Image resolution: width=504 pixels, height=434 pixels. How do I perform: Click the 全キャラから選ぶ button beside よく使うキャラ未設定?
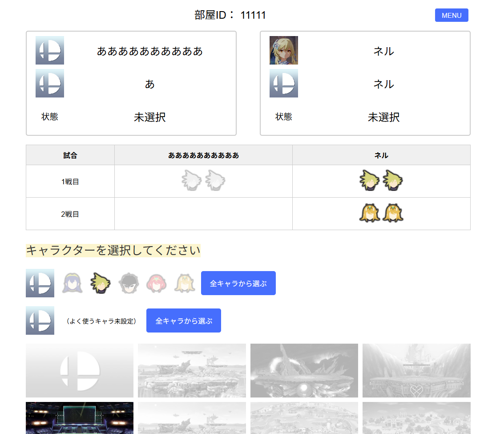pos(184,320)
